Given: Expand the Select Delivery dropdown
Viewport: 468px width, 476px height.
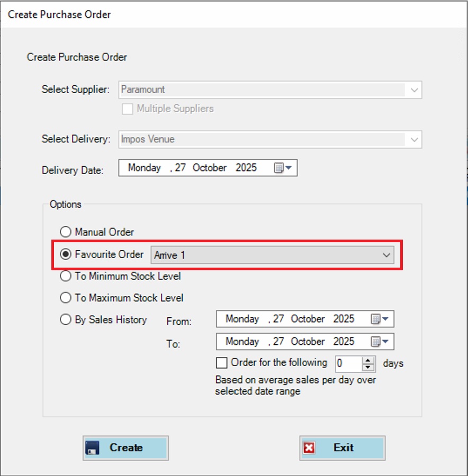Looking at the screenshot, I should [x=414, y=140].
